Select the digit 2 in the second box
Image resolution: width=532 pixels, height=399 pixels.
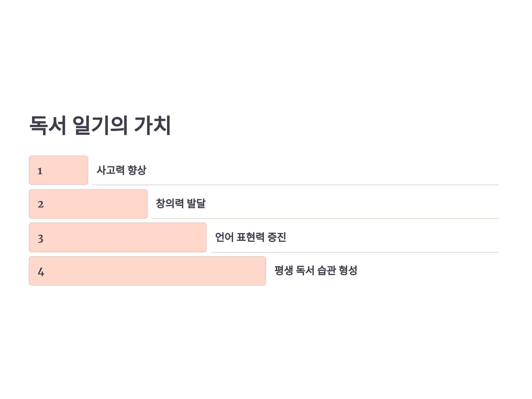tap(41, 204)
